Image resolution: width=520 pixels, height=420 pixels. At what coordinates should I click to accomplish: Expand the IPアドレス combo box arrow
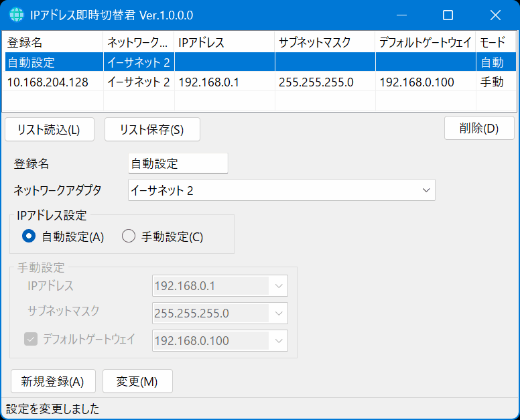(x=279, y=286)
